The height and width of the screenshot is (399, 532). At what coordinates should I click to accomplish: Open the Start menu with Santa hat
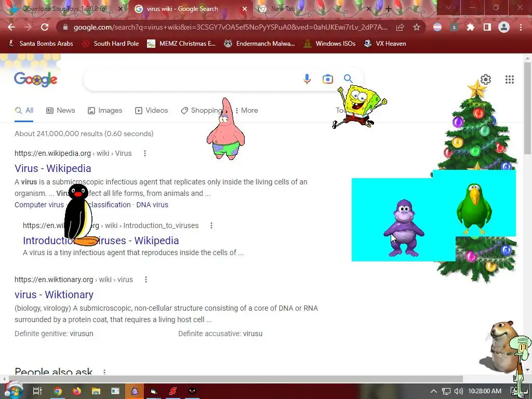13,391
